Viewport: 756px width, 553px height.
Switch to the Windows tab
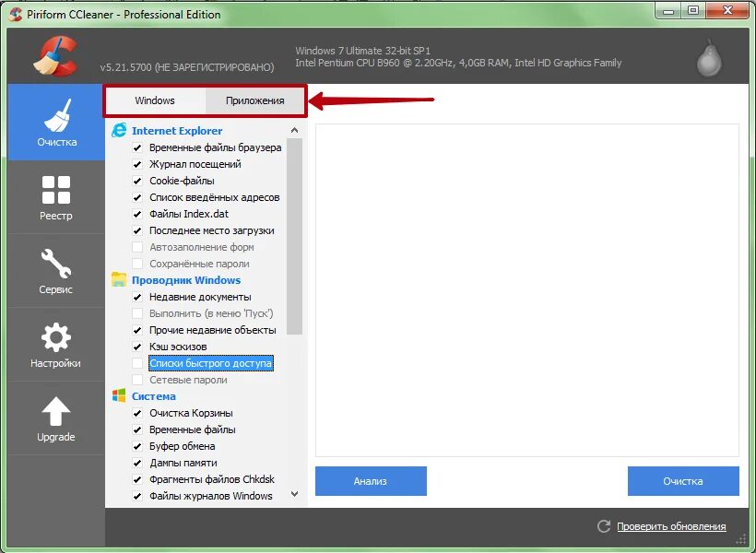pos(155,100)
